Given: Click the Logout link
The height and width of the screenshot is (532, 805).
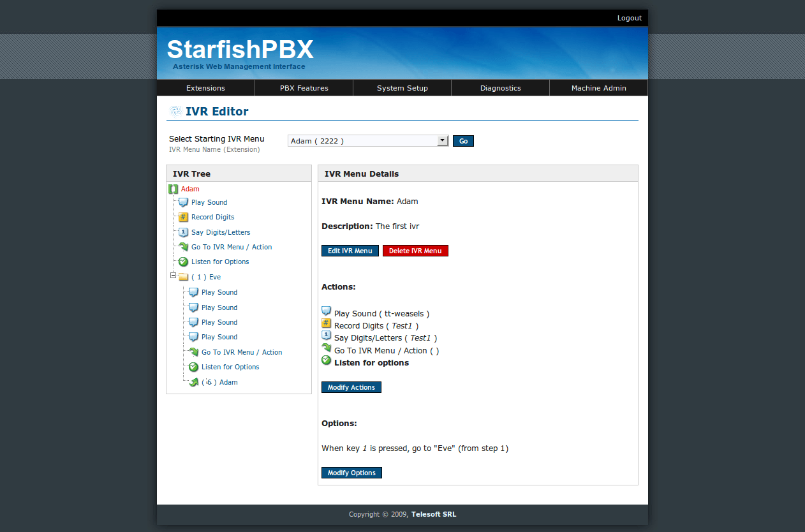Looking at the screenshot, I should tap(629, 18).
